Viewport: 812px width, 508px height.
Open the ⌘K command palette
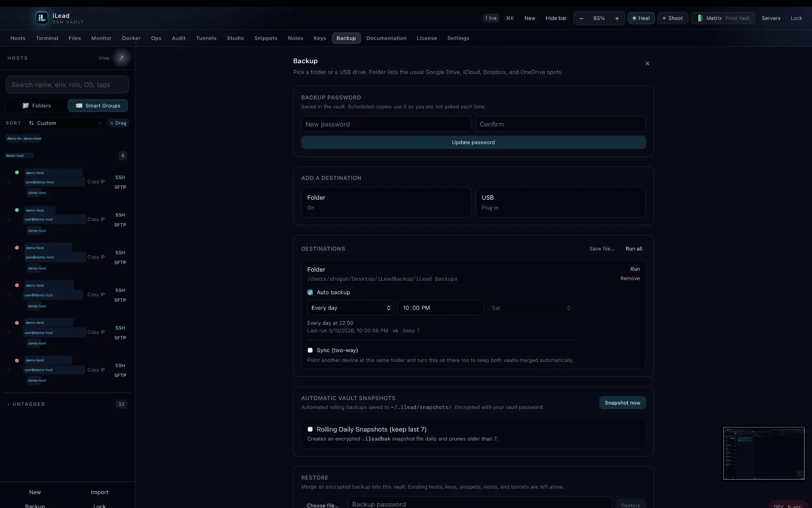(x=510, y=18)
